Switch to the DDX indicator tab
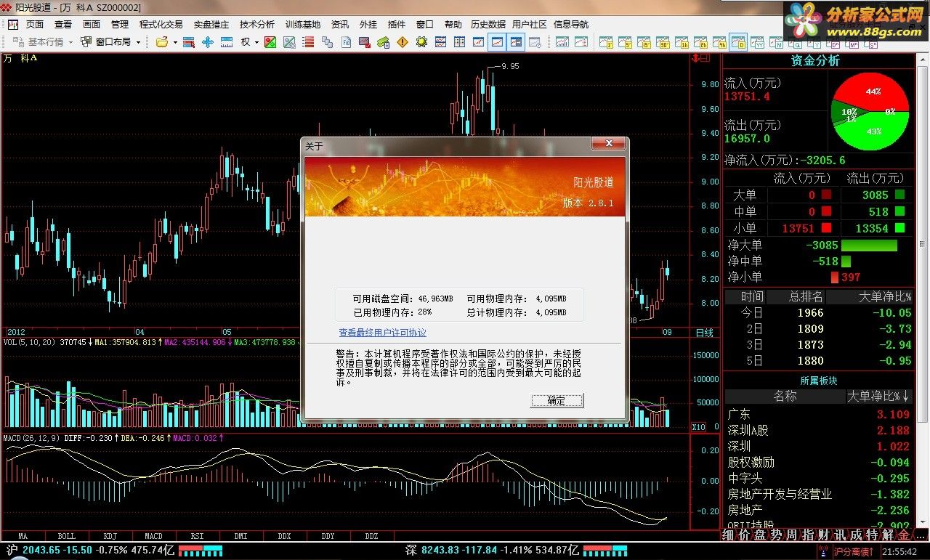Image resolution: width=930 pixels, height=560 pixels. coord(284,536)
